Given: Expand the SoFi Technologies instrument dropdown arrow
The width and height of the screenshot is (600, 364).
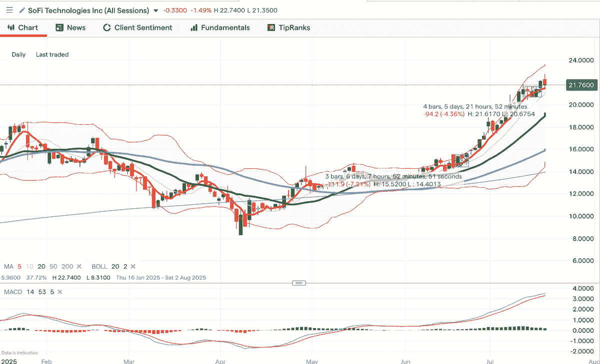Looking at the screenshot, I should [x=156, y=10].
